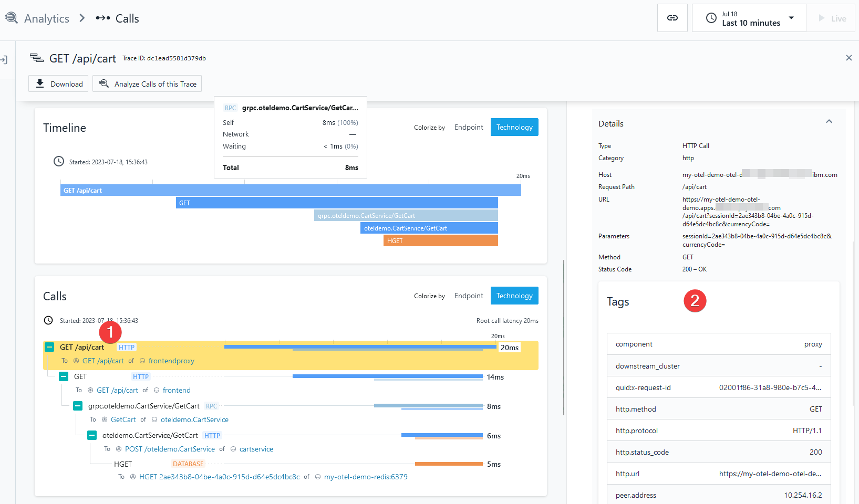The width and height of the screenshot is (859, 504).
Task: Collapse the grpc.oteldemo.CartService/GetCart node
Action: click(x=78, y=406)
